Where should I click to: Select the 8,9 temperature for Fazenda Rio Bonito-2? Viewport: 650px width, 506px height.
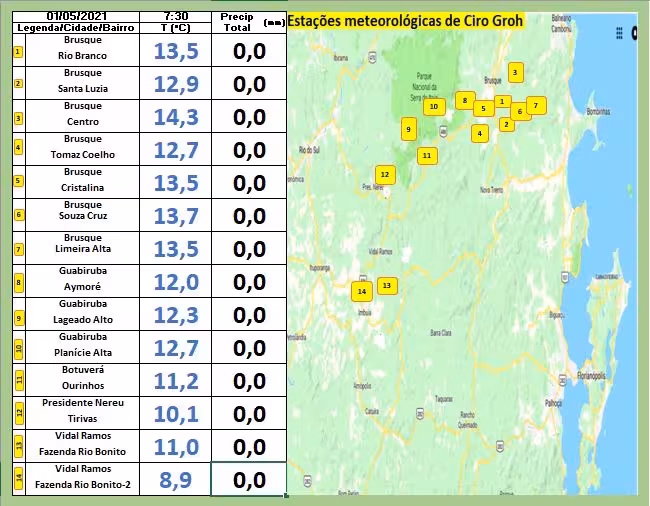coord(175,480)
